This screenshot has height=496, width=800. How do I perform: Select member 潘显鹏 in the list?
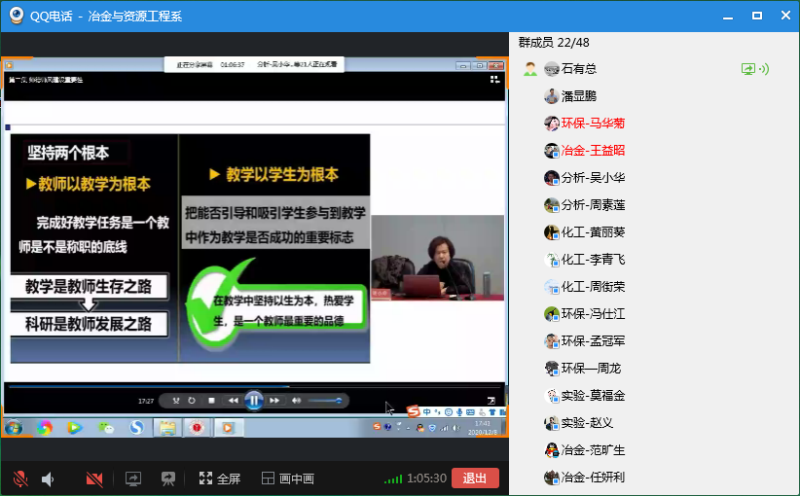coord(578,96)
